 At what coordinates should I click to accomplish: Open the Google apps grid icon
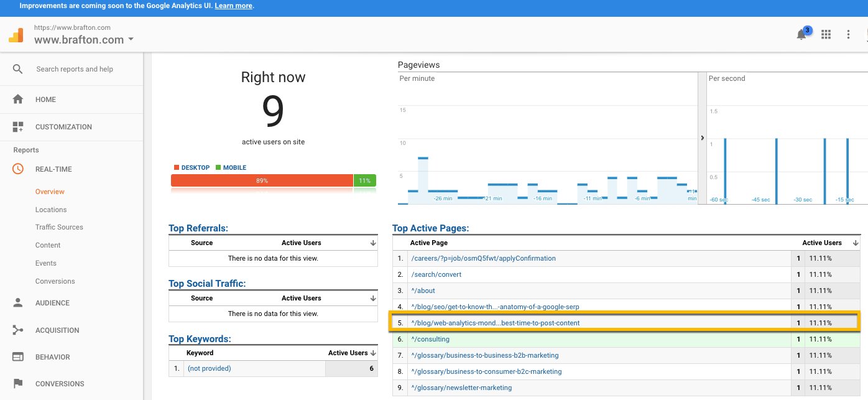coord(826,35)
